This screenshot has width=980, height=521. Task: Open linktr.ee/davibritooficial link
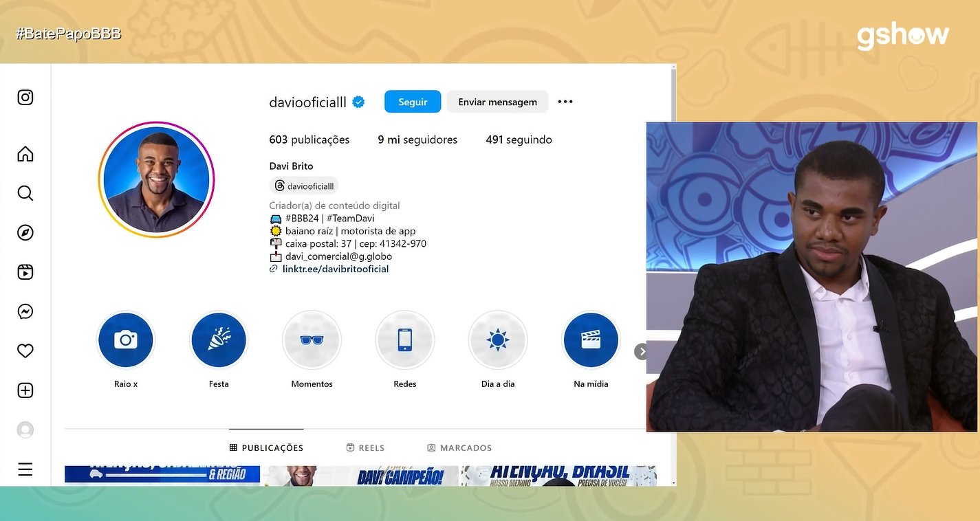(336, 269)
